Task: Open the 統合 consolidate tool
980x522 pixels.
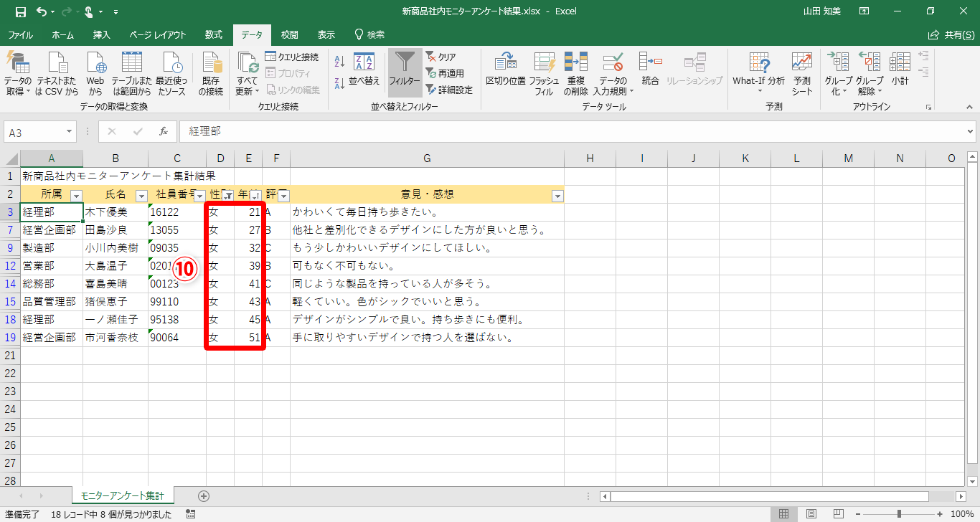Action: (650, 69)
